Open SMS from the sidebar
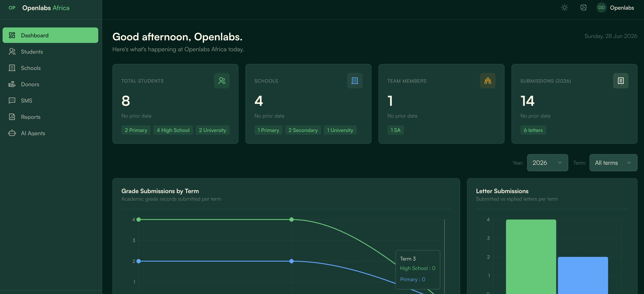This screenshot has width=644, height=294. coord(50,100)
